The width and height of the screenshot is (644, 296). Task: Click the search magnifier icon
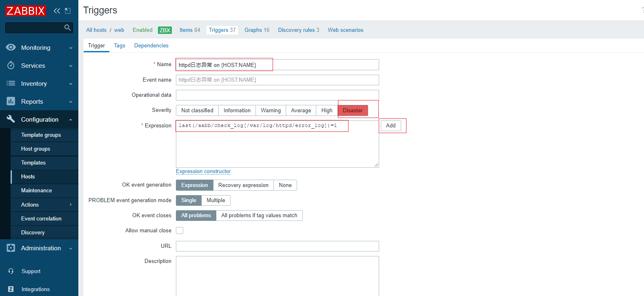click(x=68, y=27)
